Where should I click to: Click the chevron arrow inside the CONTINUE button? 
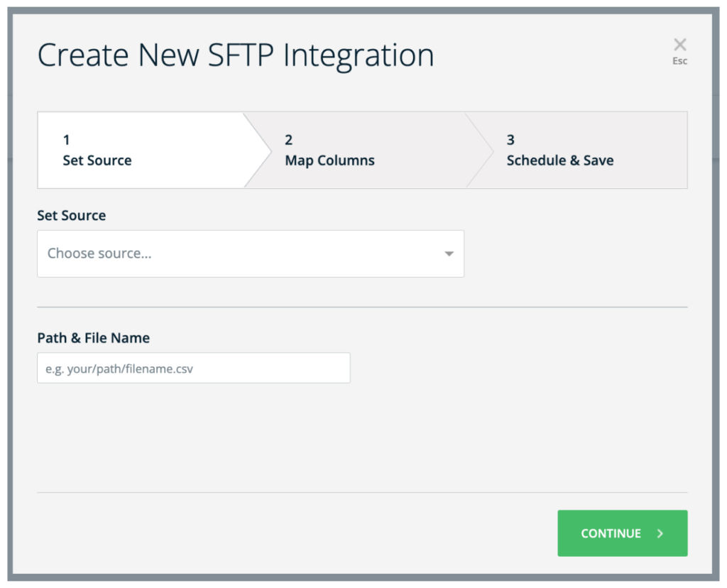click(660, 533)
